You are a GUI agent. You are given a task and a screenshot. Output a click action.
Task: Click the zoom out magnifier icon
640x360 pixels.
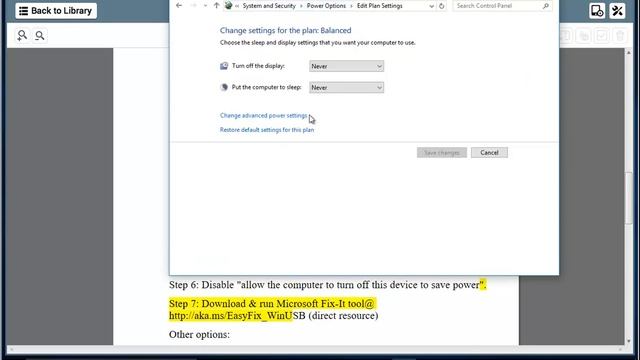[40, 36]
